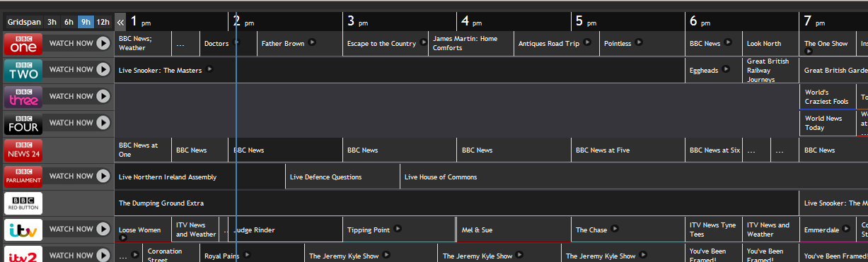The height and width of the screenshot is (262, 868).
Task: Open BBC News & Weather on BBC One
Action: (143, 43)
